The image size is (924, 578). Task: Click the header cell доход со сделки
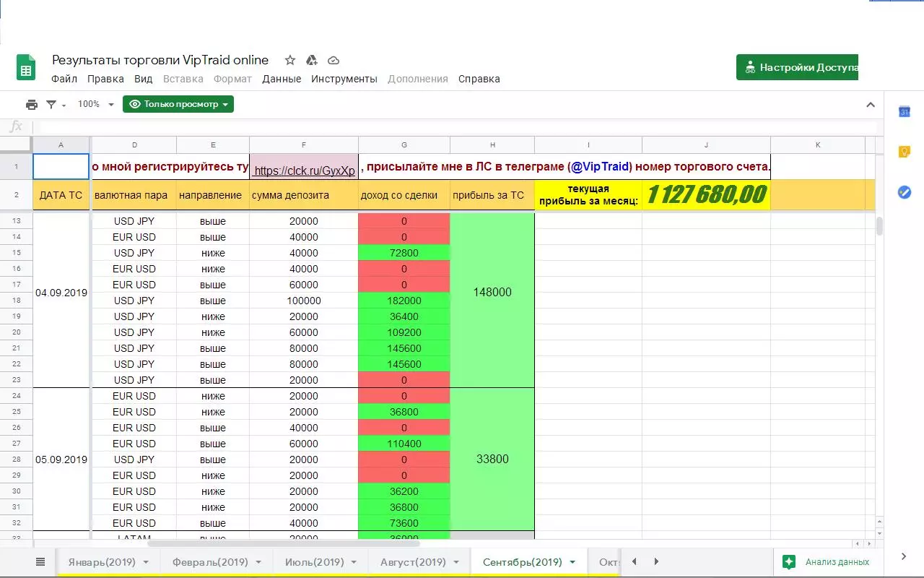coord(404,195)
